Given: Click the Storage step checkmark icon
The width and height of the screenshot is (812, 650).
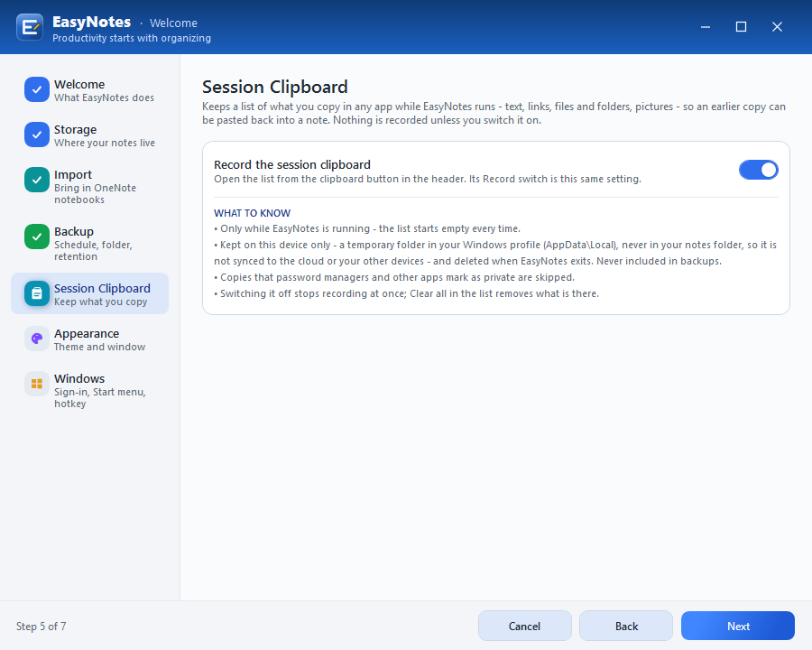Looking at the screenshot, I should pyautogui.click(x=37, y=135).
